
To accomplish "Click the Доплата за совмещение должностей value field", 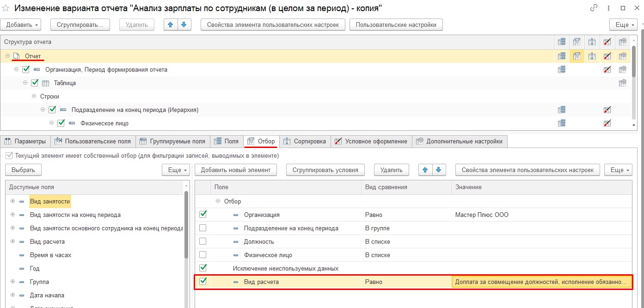I will tap(541, 282).
